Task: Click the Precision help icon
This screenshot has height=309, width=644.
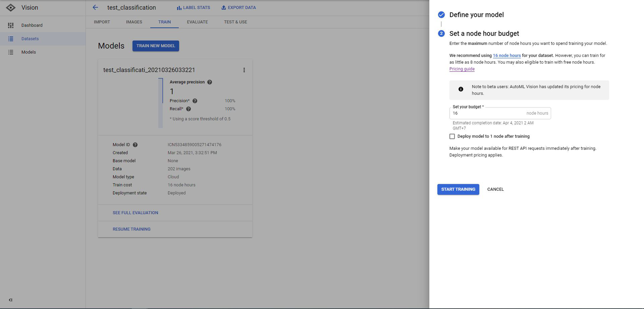Action: click(195, 101)
